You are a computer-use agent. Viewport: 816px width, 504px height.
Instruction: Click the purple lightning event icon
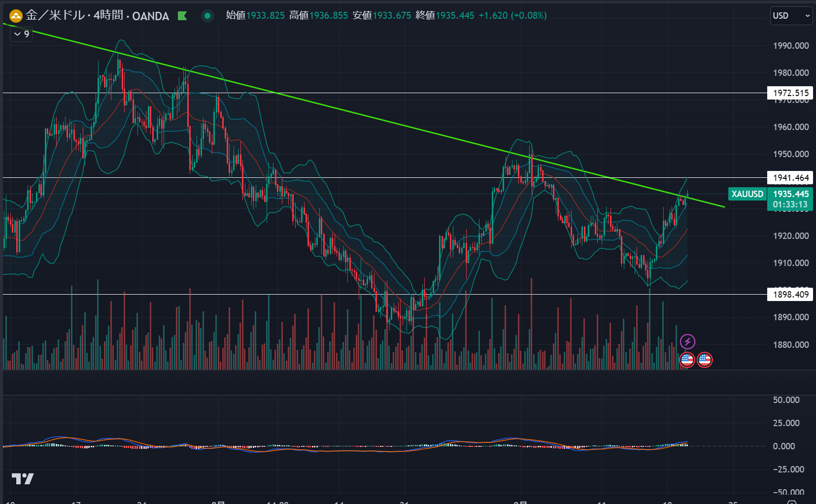[x=687, y=341]
